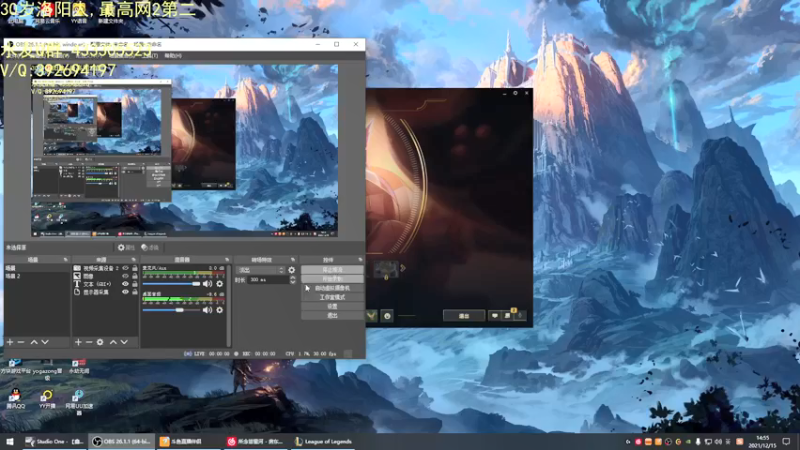Toggle lock on display capture source

pos(135,292)
